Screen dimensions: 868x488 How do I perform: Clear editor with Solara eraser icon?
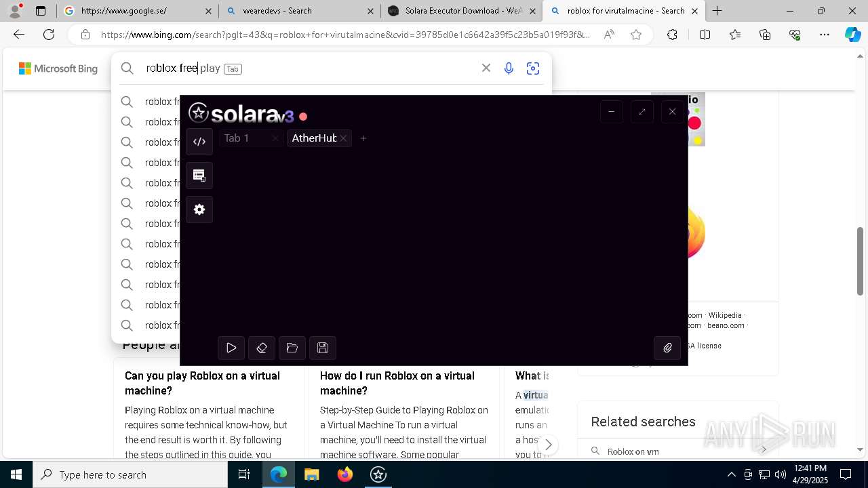[x=262, y=348]
